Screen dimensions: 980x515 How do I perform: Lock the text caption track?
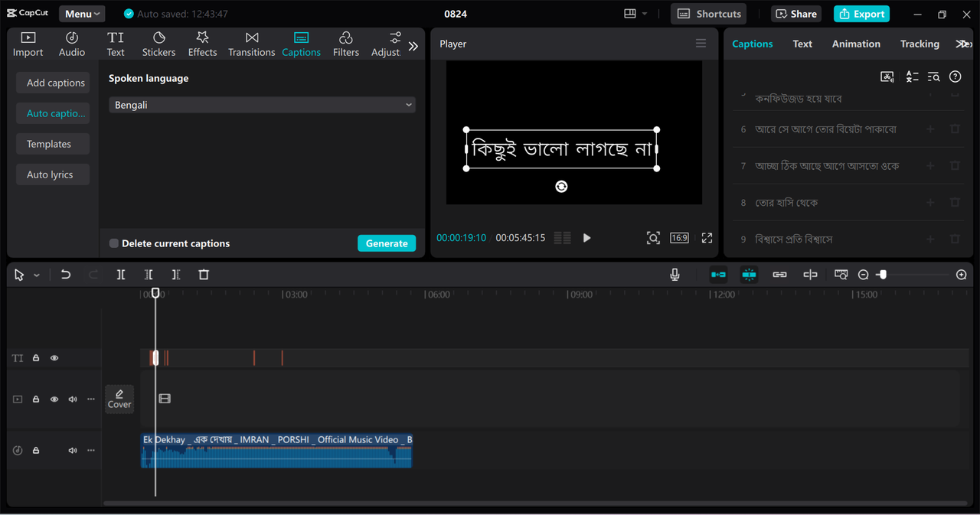[x=36, y=358]
